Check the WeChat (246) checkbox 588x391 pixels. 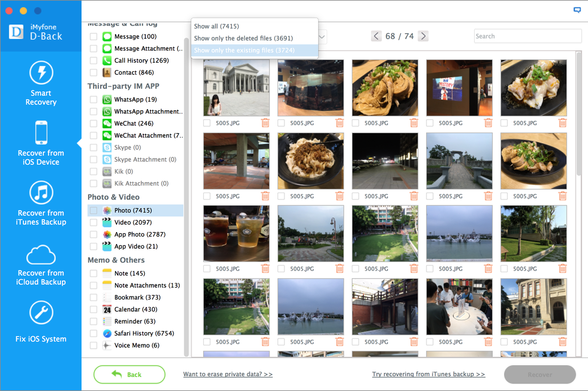click(94, 124)
